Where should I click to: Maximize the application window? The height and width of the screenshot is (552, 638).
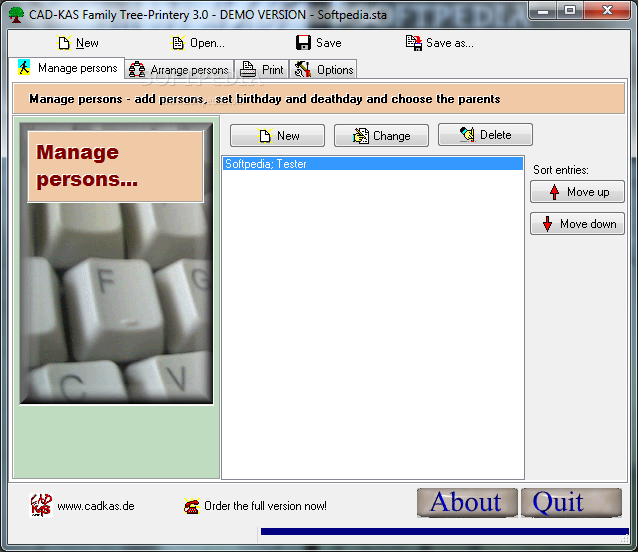[570, 11]
